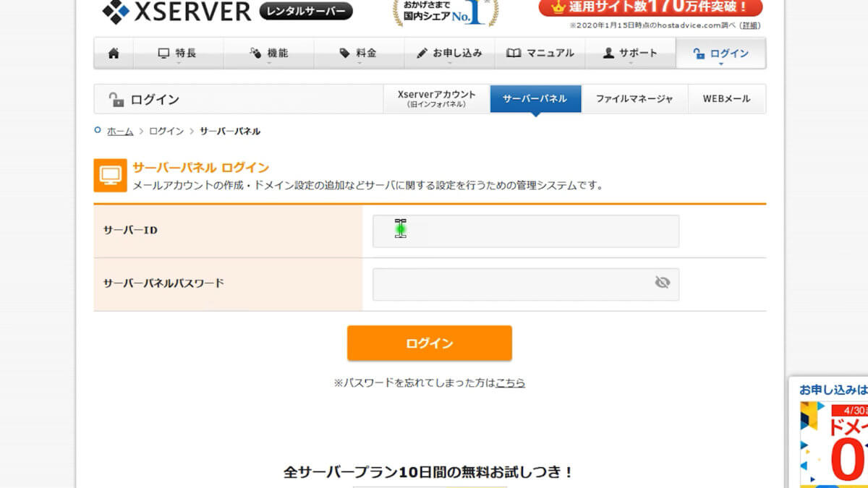Select the サーバーパネル tab

[535, 99]
